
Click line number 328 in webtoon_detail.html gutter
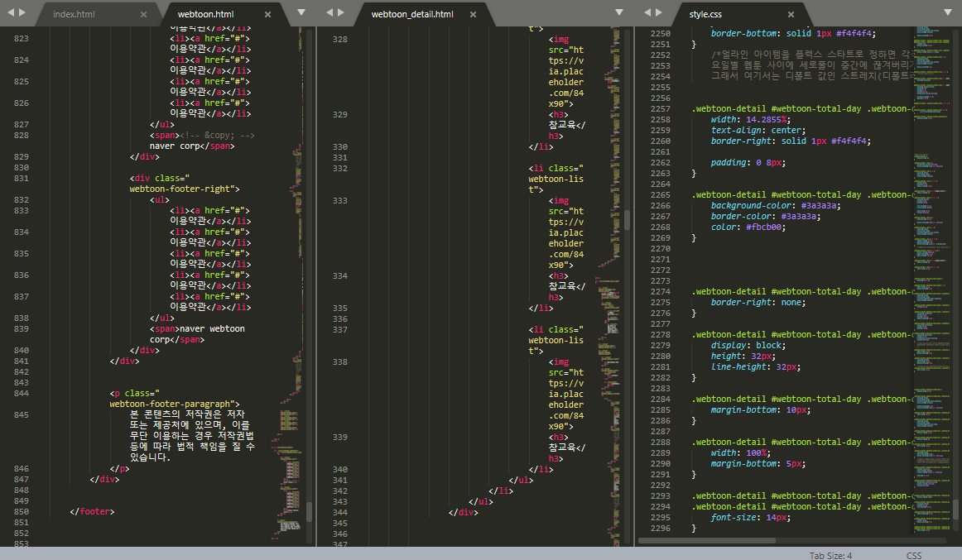pos(340,39)
